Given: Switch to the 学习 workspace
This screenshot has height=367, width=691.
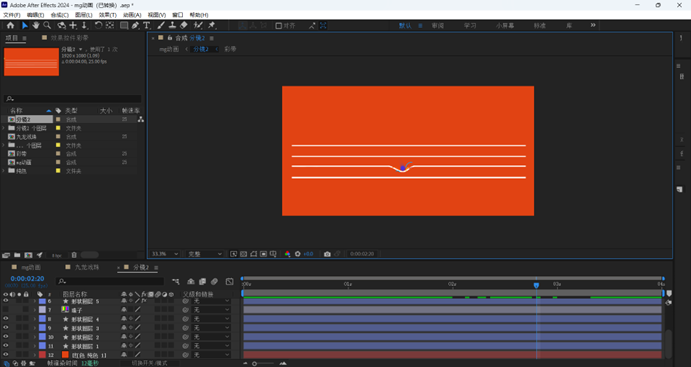Looking at the screenshot, I should click(470, 26).
